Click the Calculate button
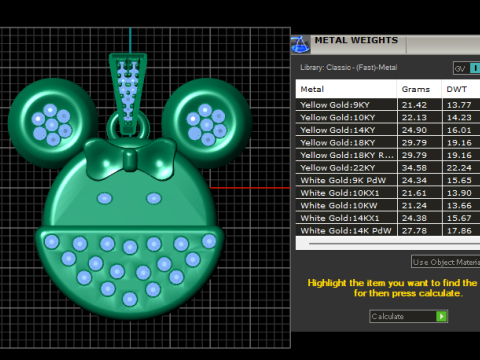The image size is (480, 360). [x=408, y=316]
